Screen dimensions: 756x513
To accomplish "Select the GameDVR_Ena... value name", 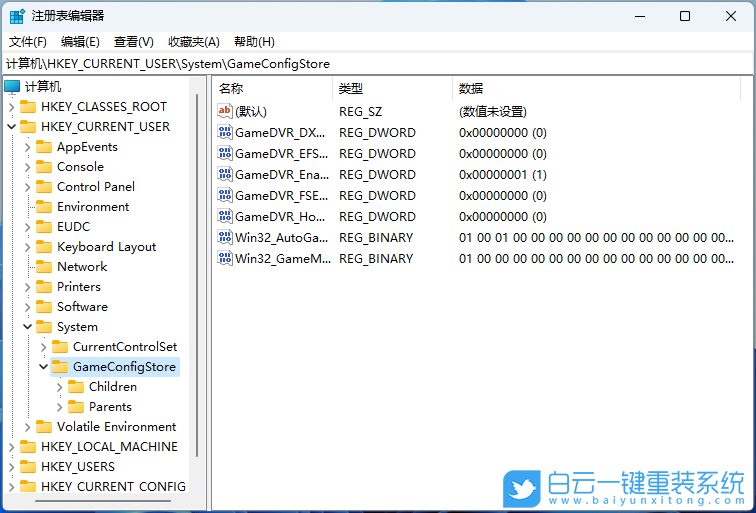I will [x=282, y=175].
